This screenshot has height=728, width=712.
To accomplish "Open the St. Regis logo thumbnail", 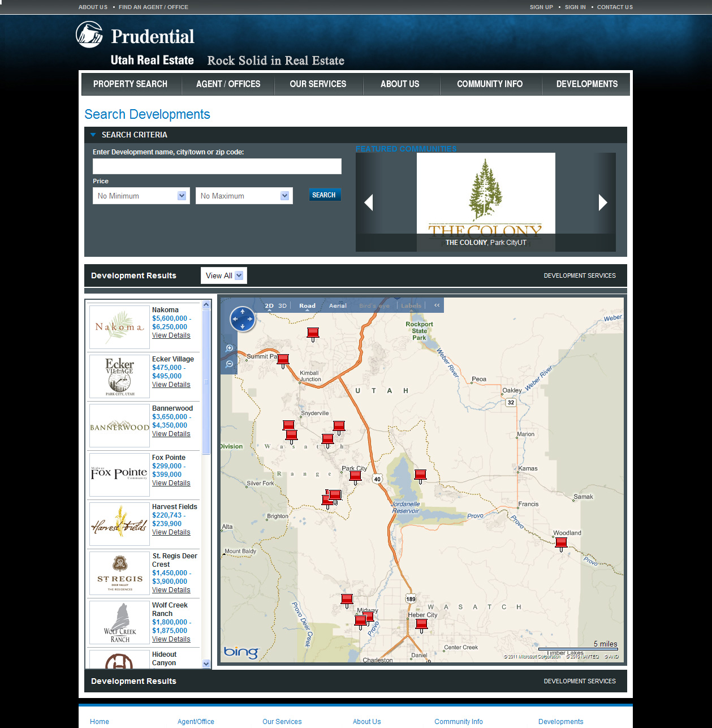I will tap(119, 573).
